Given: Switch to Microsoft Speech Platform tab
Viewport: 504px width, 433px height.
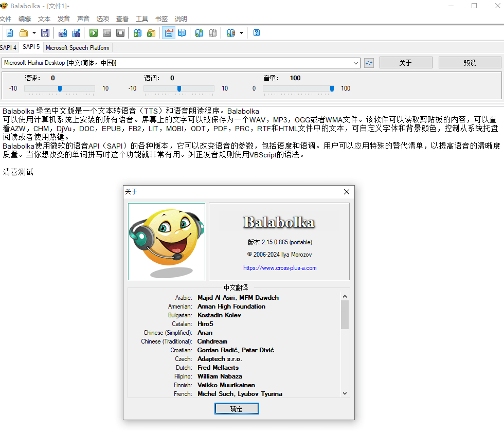Looking at the screenshot, I should [x=78, y=48].
